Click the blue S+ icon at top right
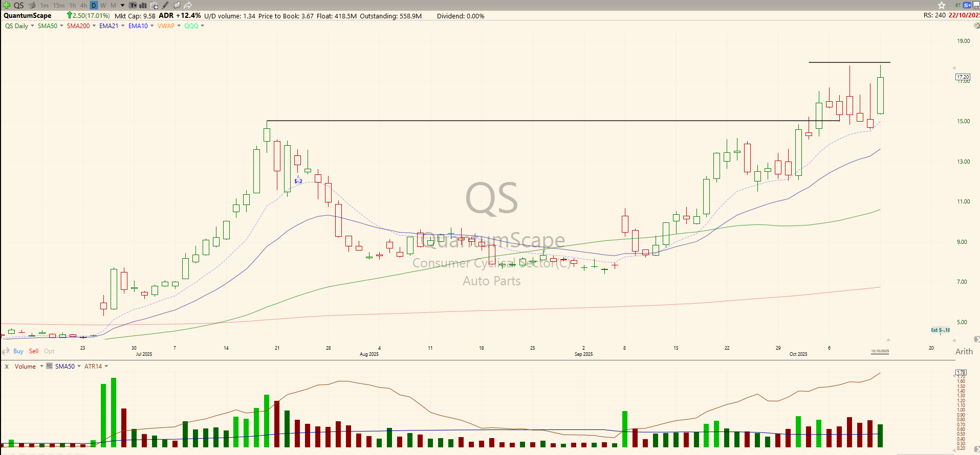 click(967, 5)
